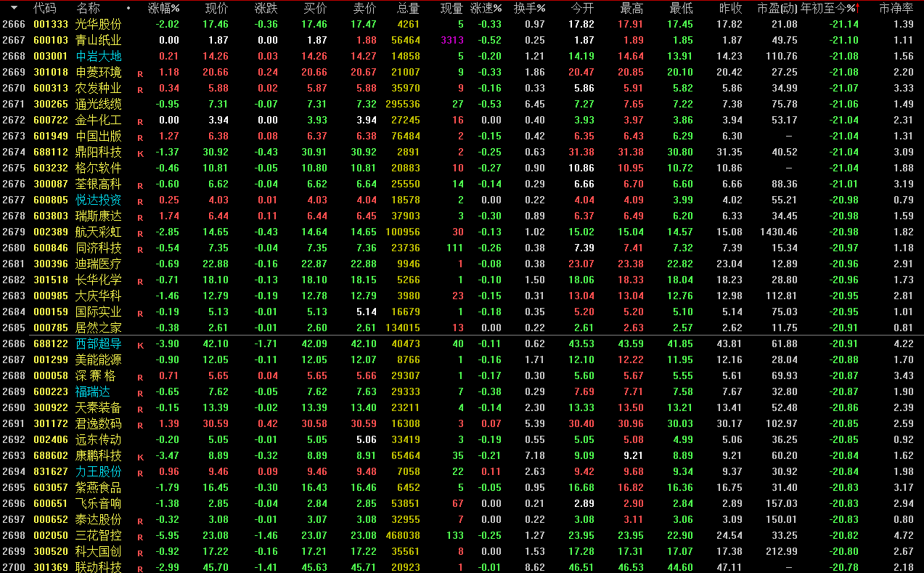Select stock code 300396
Viewport: 924px width, 573px height.
51,264
